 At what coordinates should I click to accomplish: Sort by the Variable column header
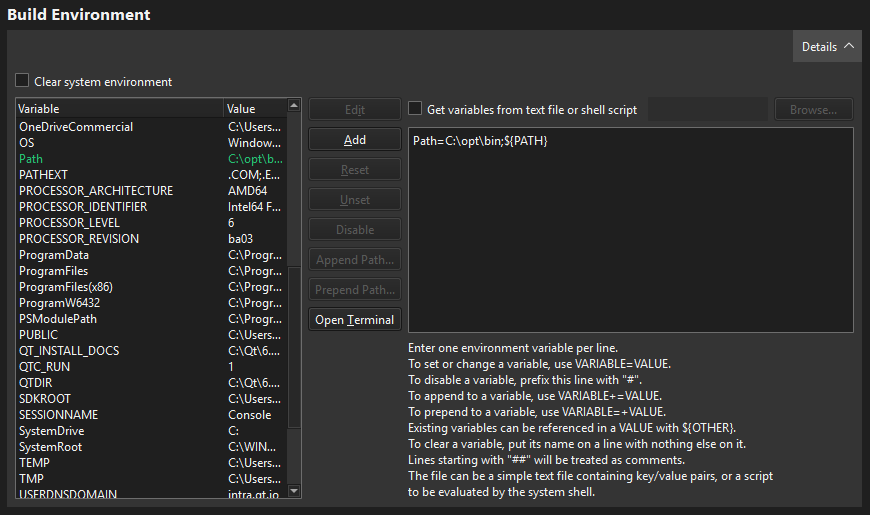click(x=120, y=108)
